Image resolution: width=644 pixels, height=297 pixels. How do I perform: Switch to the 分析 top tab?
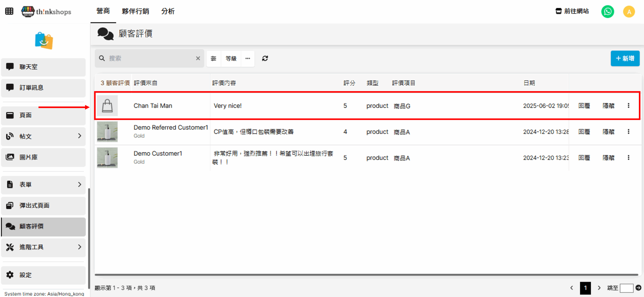(x=168, y=11)
